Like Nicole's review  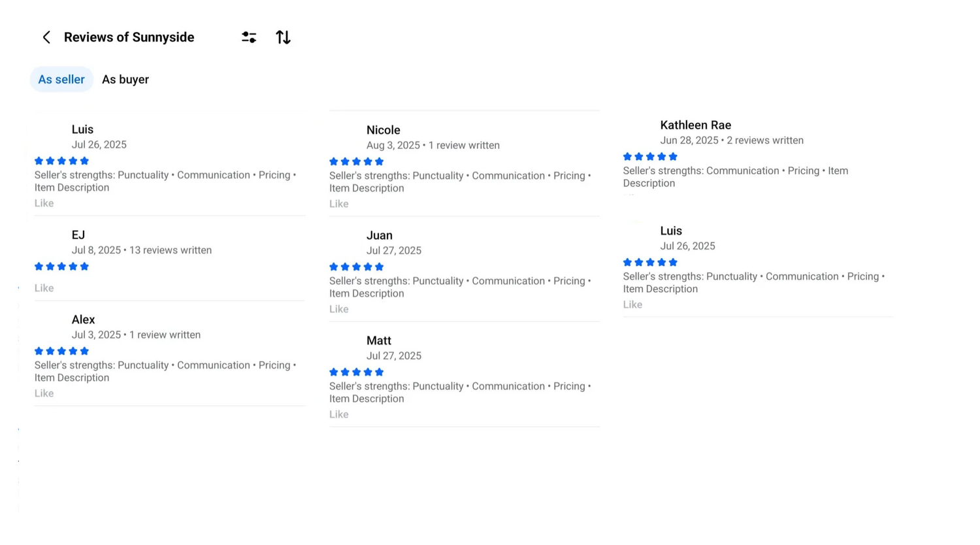[x=338, y=204]
